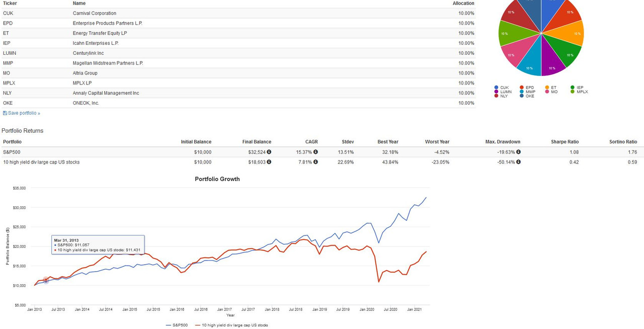
Task: Click the Sharpe Ratio column header
Action: point(565,142)
